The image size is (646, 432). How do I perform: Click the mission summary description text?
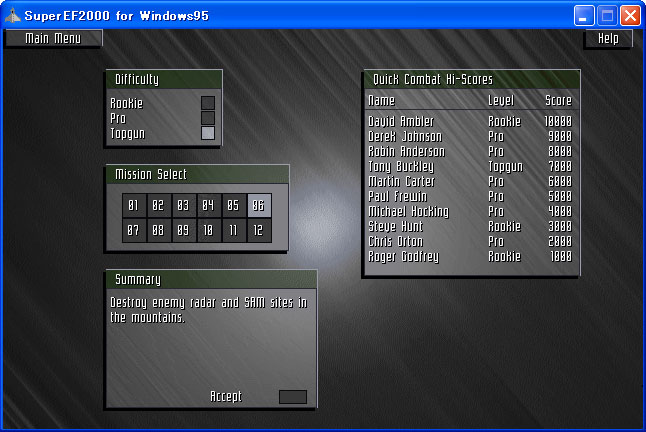click(x=208, y=310)
